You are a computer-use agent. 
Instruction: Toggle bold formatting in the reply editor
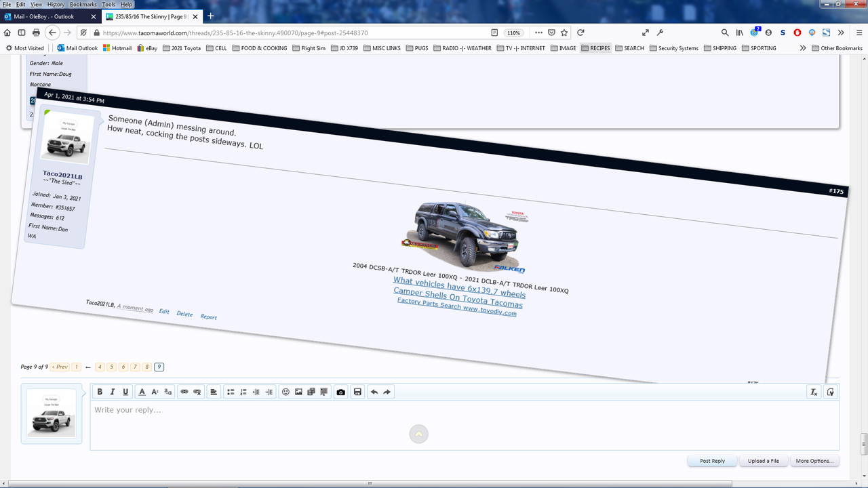100,392
